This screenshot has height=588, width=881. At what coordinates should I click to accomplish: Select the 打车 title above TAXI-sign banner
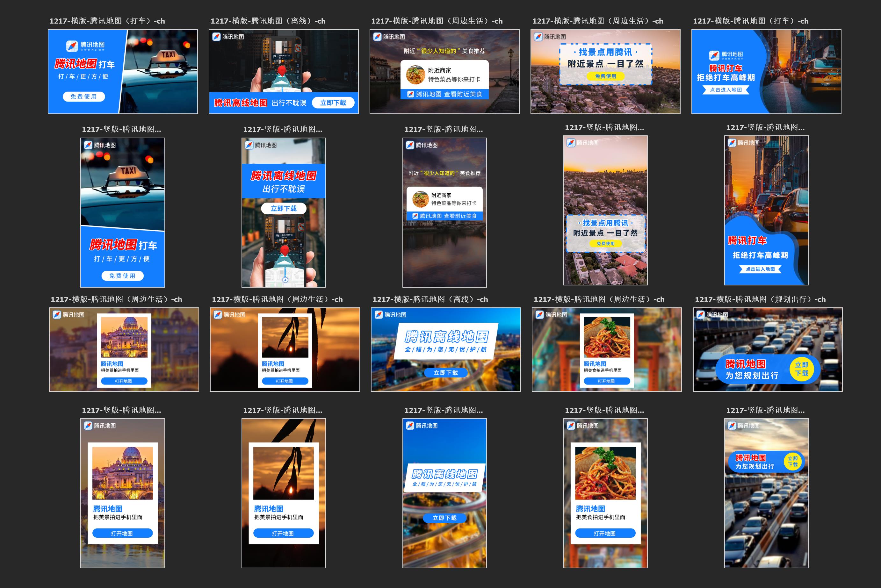(x=107, y=21)
